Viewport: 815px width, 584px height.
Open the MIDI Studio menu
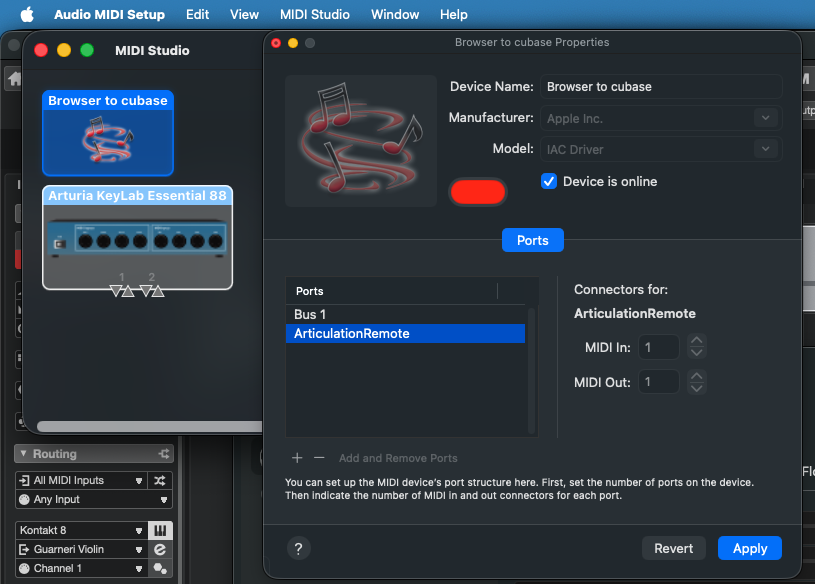tap(314, 15)
